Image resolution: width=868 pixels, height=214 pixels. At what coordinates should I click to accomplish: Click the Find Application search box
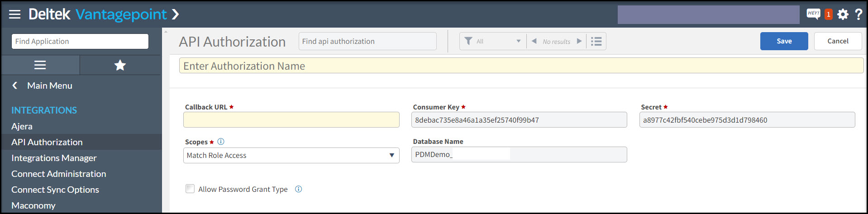click(80, 41)
